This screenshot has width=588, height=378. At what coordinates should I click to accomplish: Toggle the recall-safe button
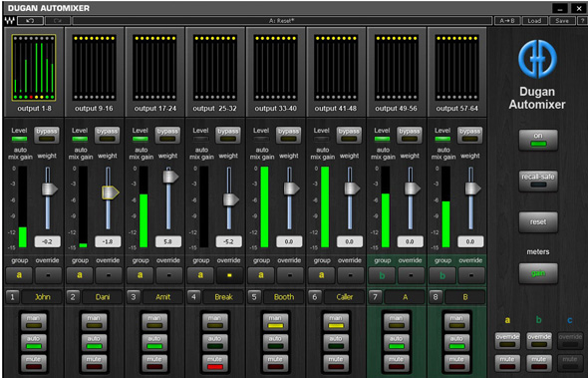538,181
